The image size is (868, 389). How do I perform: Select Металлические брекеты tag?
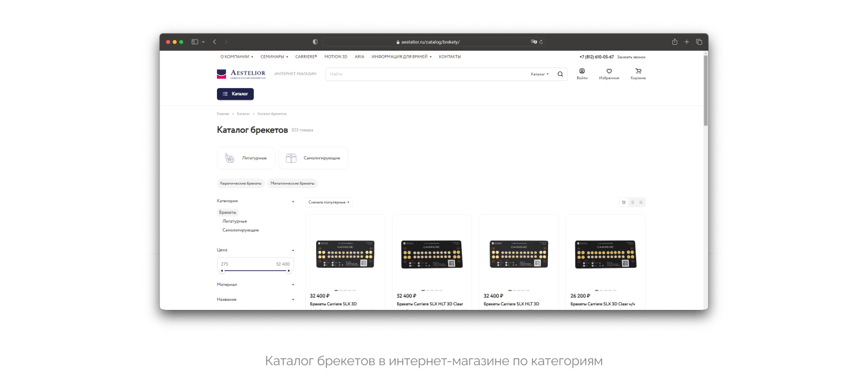point(293,183)
